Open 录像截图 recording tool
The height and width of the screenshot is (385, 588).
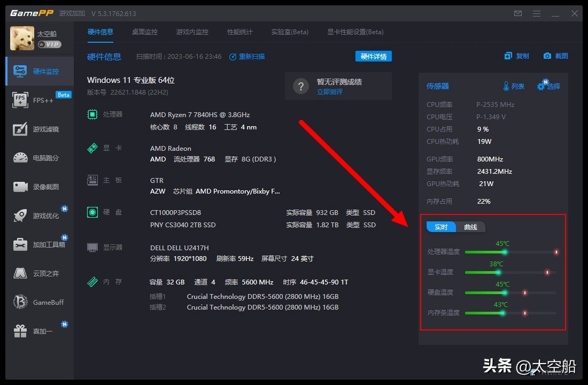pyautogui.click(x=40, y=187)
